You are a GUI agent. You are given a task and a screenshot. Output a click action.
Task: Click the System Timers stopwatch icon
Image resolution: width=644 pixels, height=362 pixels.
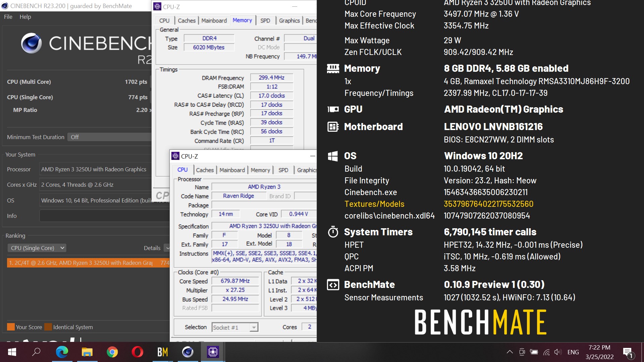tap(333, 232)
